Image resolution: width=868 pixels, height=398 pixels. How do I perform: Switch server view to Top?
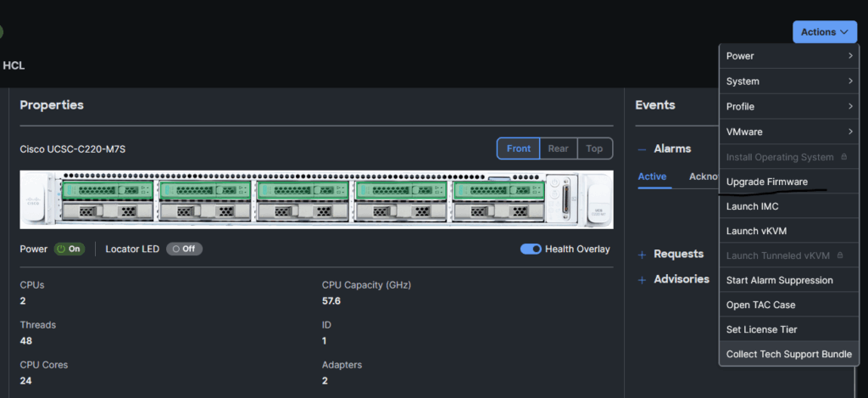[594, 149]
